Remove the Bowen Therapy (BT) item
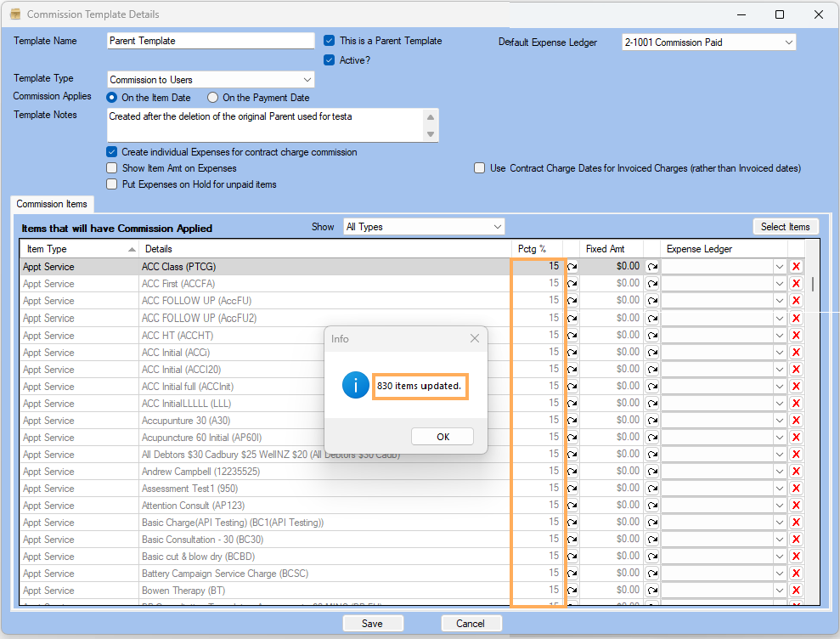 point(796,591)
